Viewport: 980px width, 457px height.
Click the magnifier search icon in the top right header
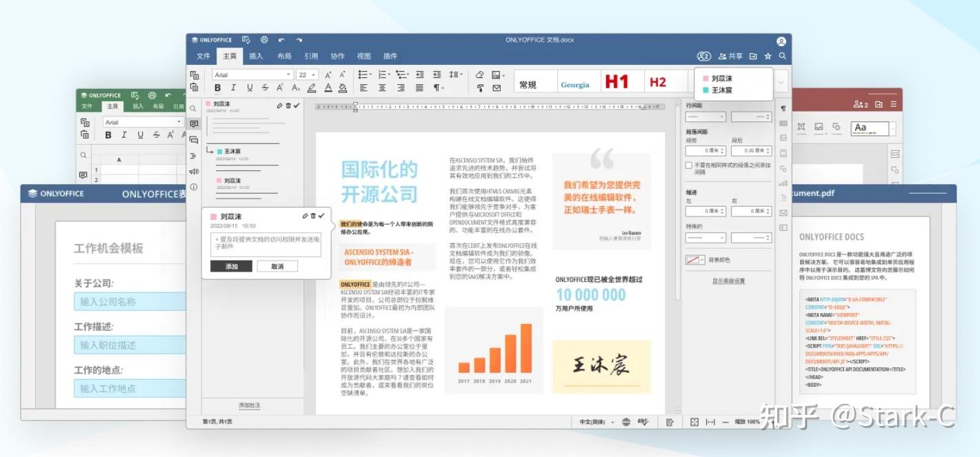[782, 56]
